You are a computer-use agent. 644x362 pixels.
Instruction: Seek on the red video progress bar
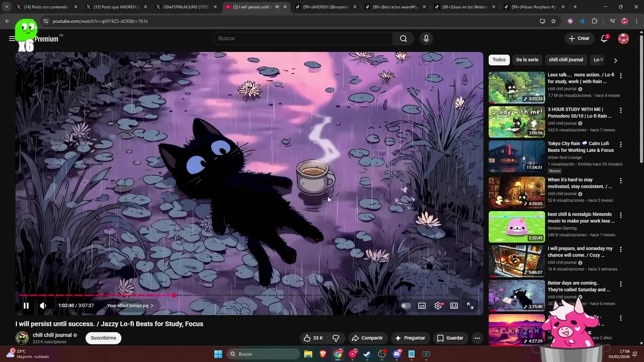click(249, 295)
